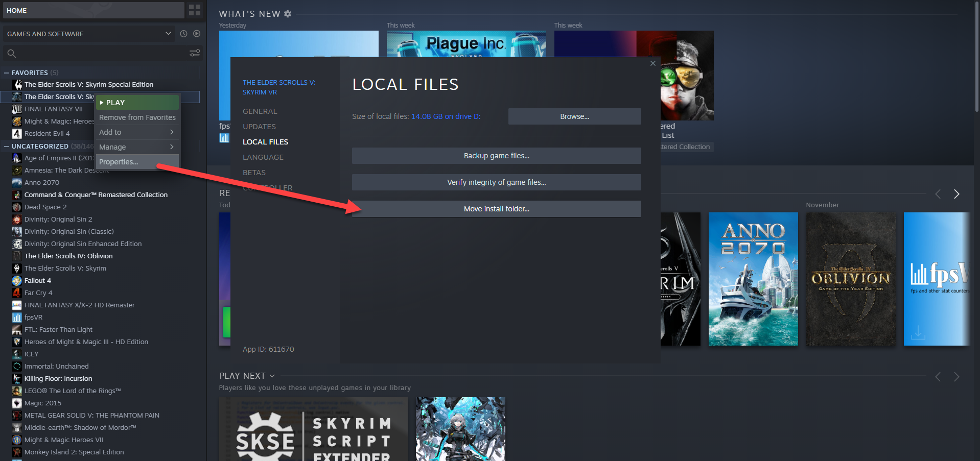This screenshot has height=461, width=980.
Task: Expand the Manage submenu
Action: (137, 147)
